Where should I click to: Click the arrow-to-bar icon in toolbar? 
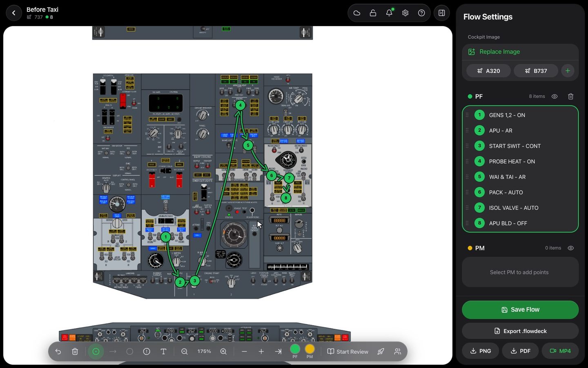pyautogui.click(x=278, y=352)
